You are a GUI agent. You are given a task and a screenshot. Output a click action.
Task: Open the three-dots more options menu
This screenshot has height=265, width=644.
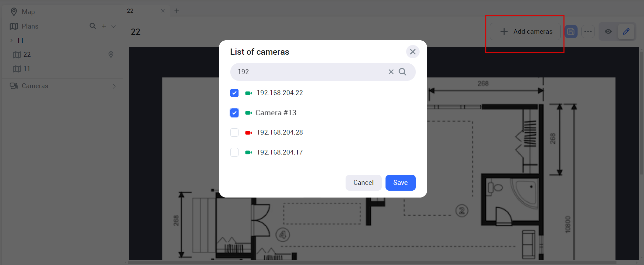[588, 32]
